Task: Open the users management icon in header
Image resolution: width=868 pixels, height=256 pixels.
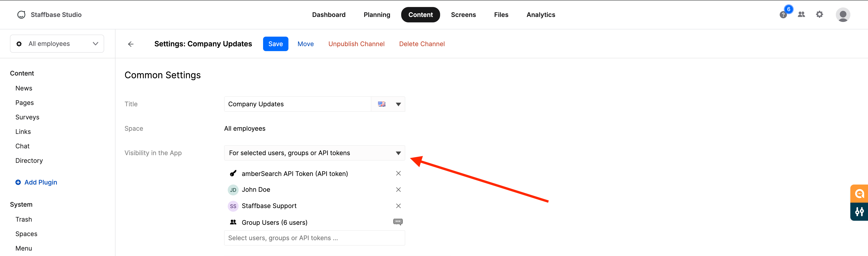Action: point(801,14)
